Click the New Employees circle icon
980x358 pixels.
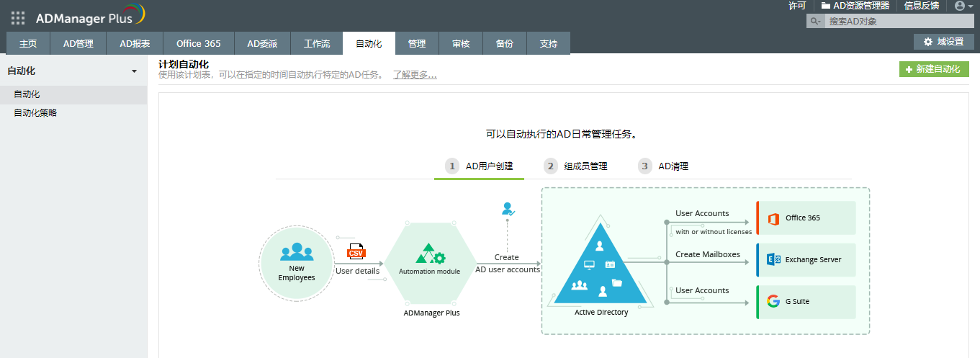[x=297, y=263]
